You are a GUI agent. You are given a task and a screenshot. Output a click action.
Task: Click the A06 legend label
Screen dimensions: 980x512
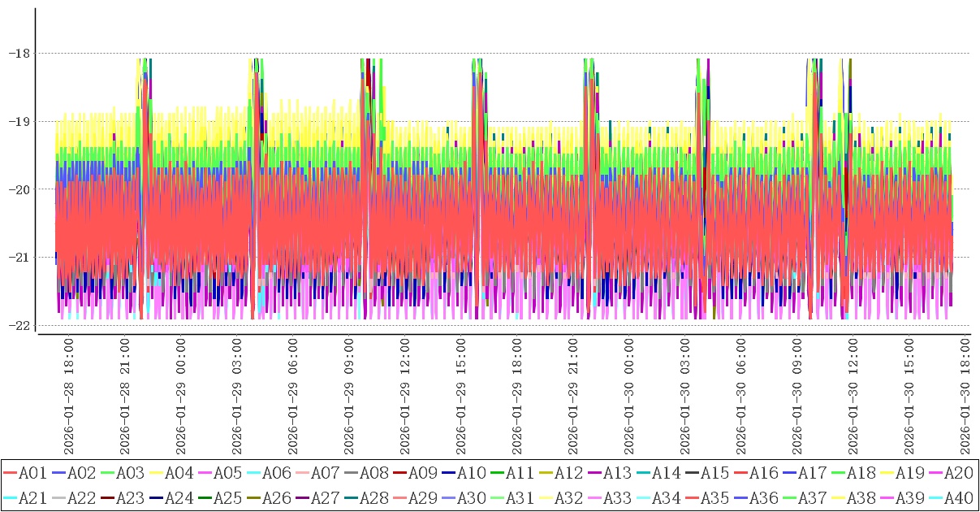tap(276, 472)
